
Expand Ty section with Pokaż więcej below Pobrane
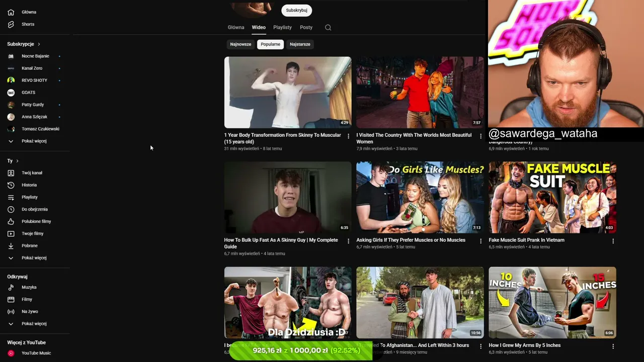[x=11, y=258]
